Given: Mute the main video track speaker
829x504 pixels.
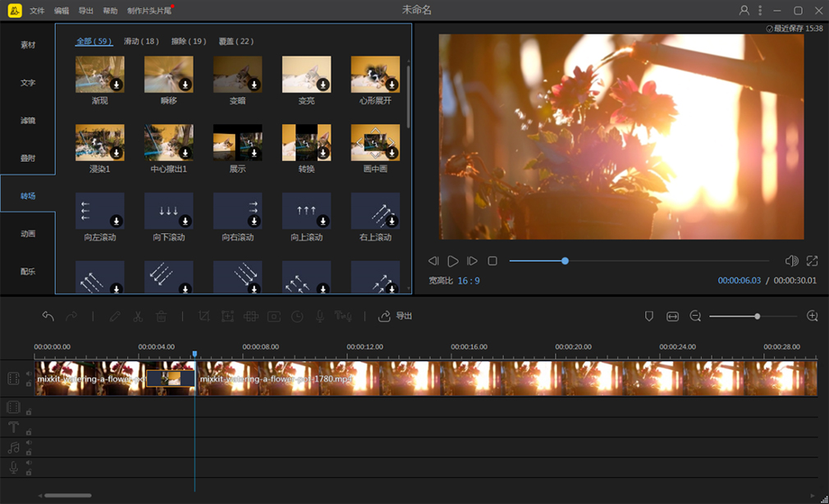Looking at the screenshot, I should click(29, 374).
